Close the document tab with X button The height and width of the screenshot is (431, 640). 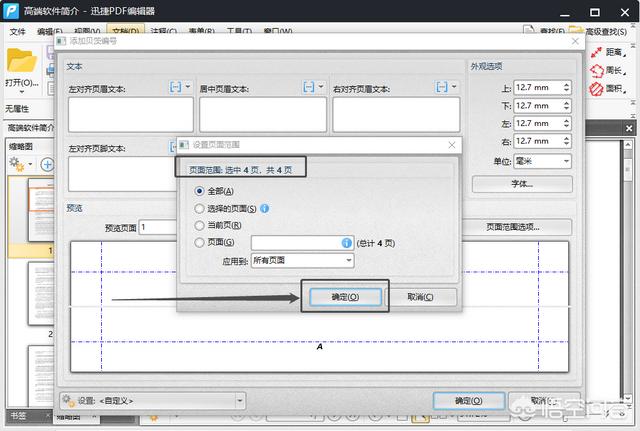click(x=629, y=128)
